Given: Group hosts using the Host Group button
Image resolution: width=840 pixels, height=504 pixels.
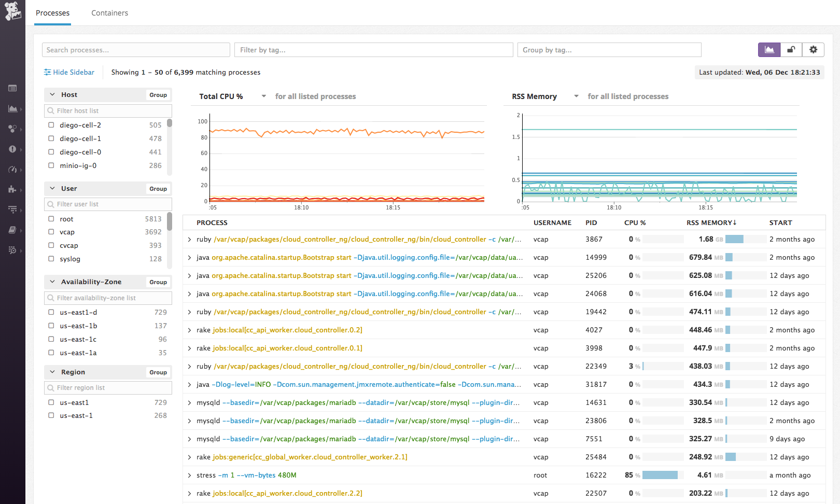Looking at the screenshot, I should [158, 94].
